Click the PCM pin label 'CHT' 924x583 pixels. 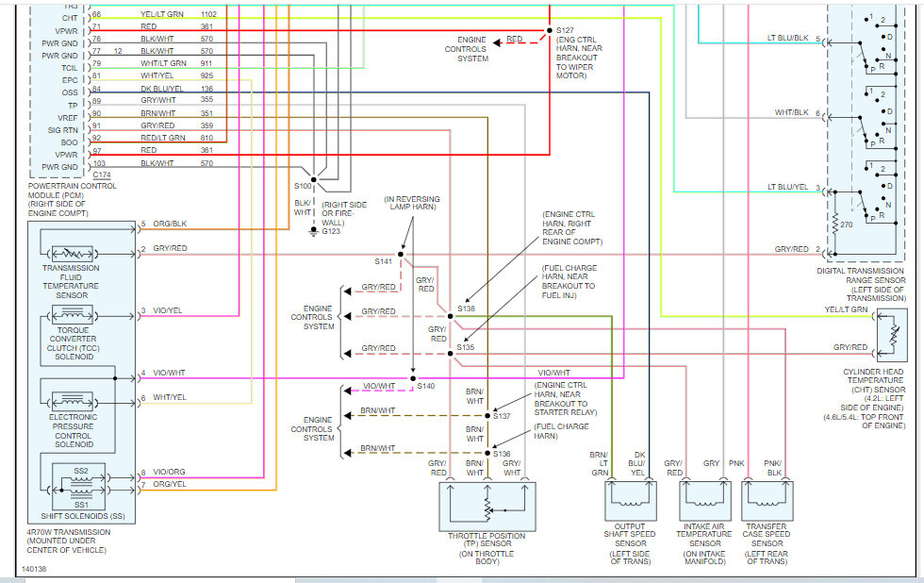click(70, 18)
